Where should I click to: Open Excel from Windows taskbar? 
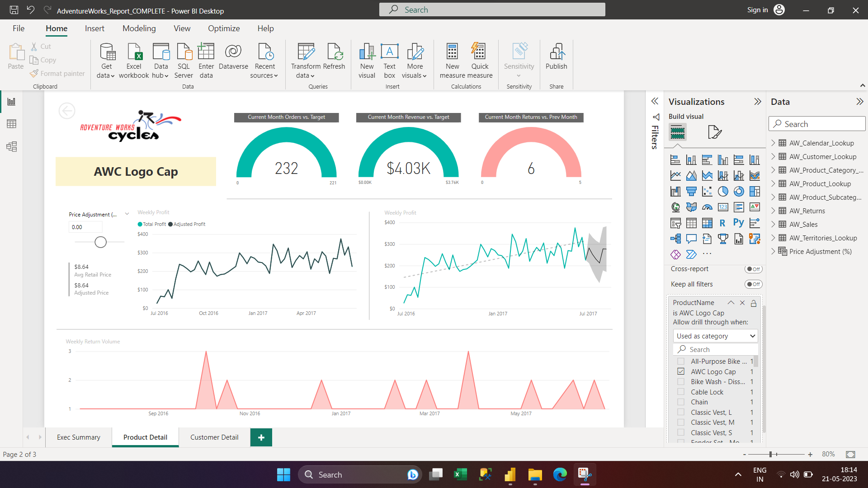point(460,474)
